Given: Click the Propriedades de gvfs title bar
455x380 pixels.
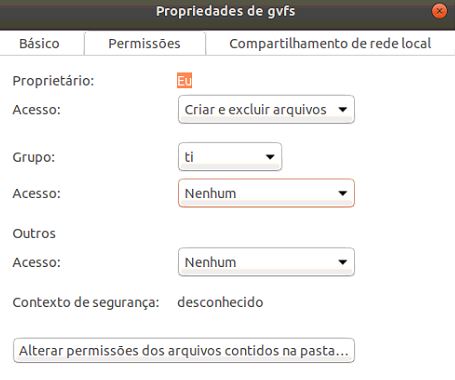Looking at the screenshot, I should (226, 11).
